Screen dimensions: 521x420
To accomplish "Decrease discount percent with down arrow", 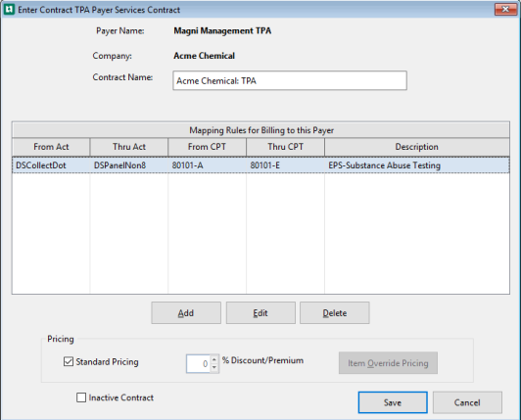I will [214, 367].
